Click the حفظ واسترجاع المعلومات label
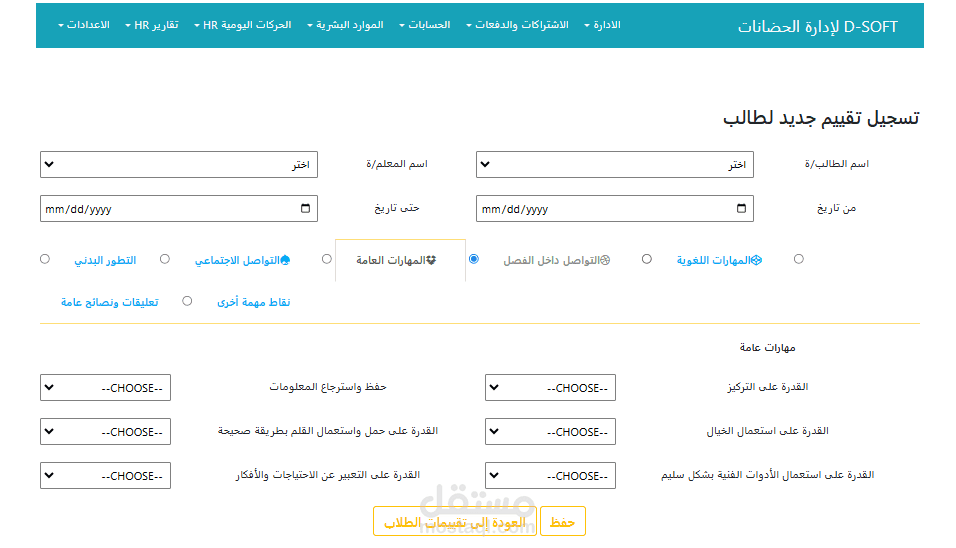This screenshot has height=548, width=956. coord(328,387)
